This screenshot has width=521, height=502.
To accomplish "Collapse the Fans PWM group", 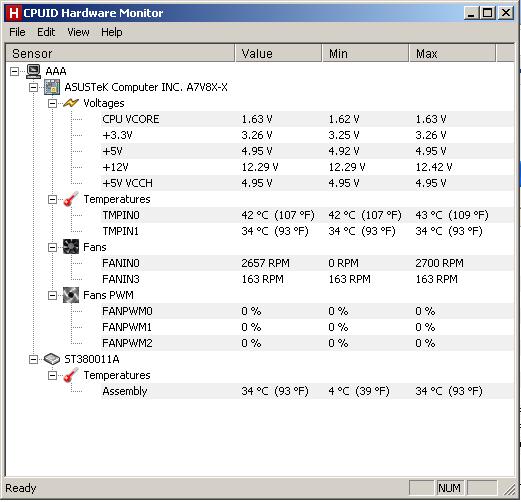I will [52, 295].
